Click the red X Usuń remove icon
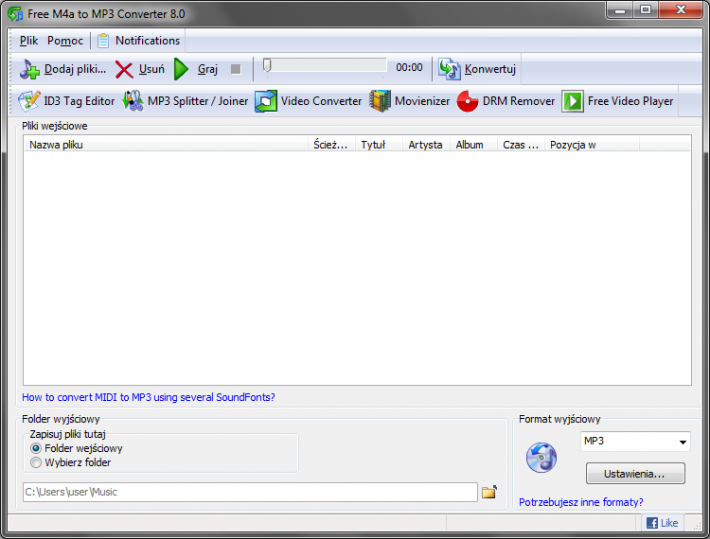 pos(124,70)
